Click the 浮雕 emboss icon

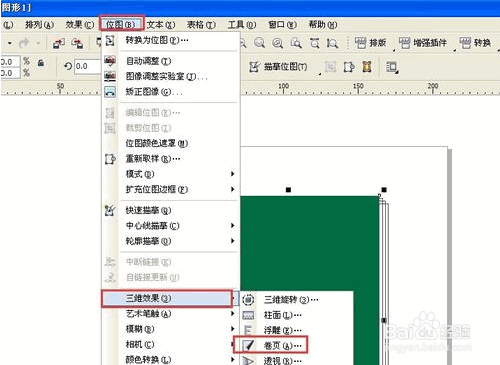(248, 330)
